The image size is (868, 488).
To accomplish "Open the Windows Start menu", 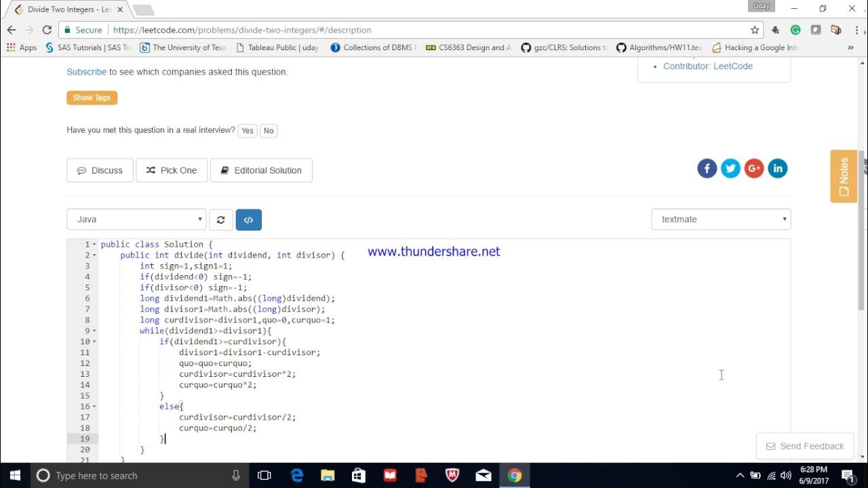I will click(x=15, y=475).
